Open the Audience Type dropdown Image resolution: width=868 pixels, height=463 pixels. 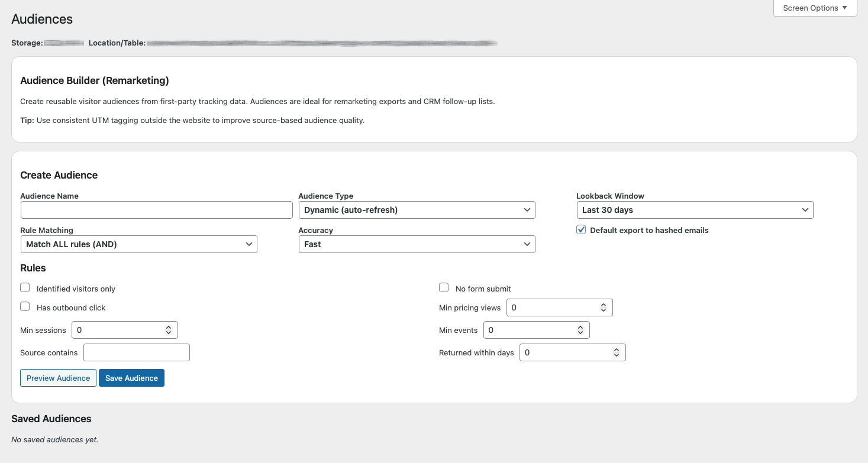pos(417,210)
